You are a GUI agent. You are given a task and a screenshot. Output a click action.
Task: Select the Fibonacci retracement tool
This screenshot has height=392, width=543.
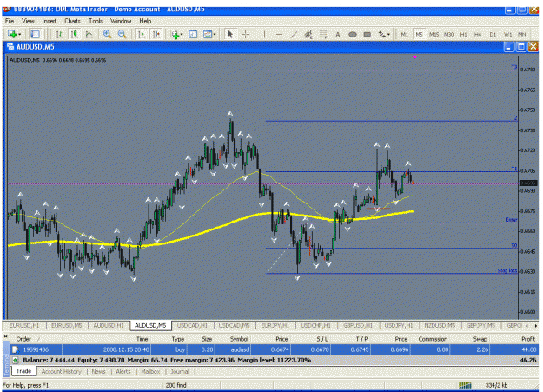[323, 34]
